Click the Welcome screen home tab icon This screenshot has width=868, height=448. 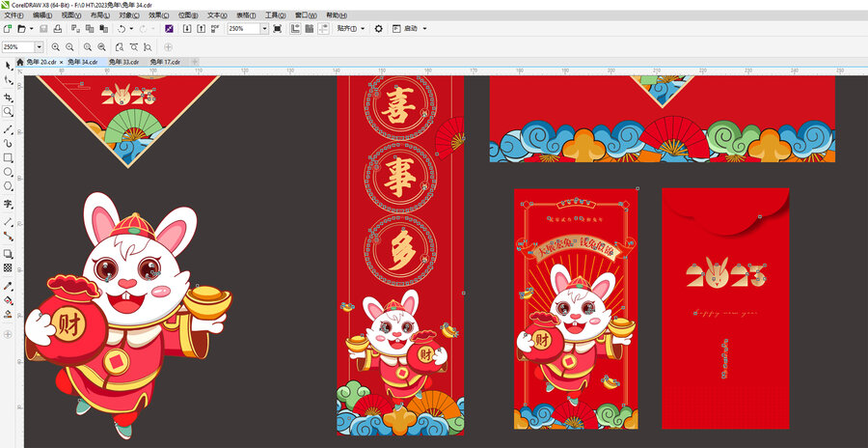pos(20,62)
